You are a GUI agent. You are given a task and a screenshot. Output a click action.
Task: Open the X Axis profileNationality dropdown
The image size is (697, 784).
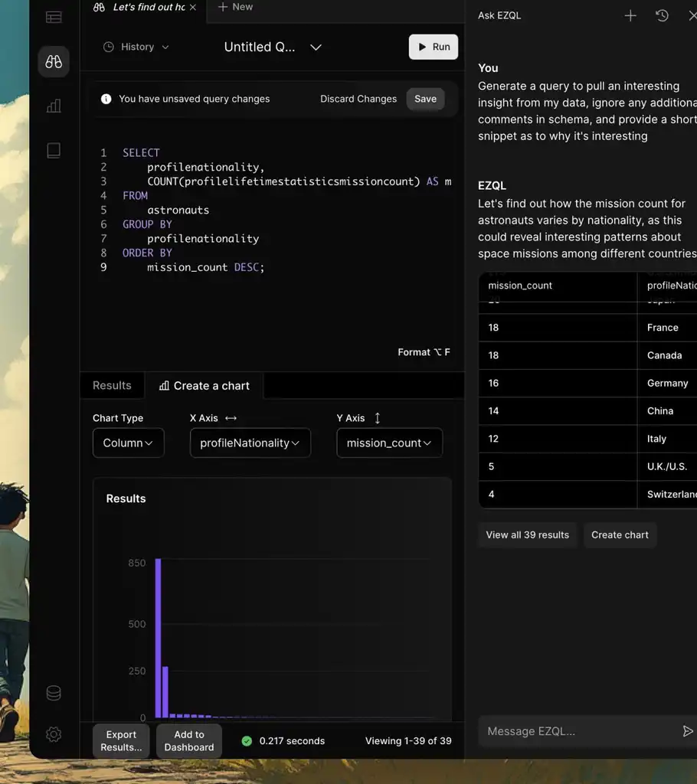pyautogui.click(x=250, y=443)
